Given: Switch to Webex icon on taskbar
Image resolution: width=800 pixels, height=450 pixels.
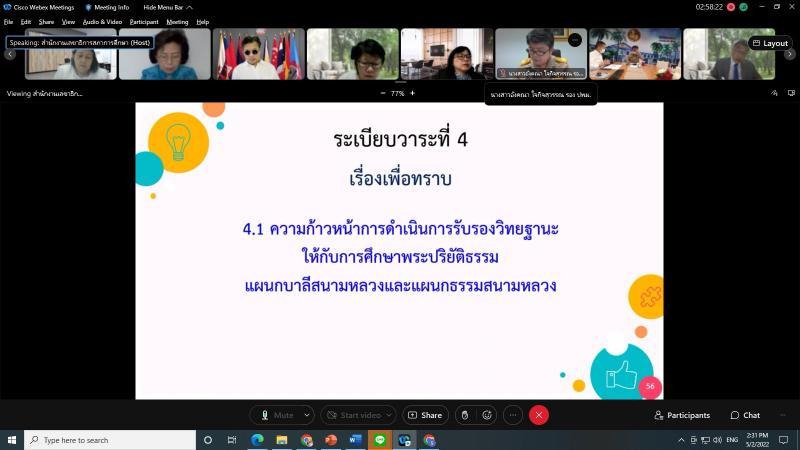Looking at the screenshot, I should [x=405, y=440].
